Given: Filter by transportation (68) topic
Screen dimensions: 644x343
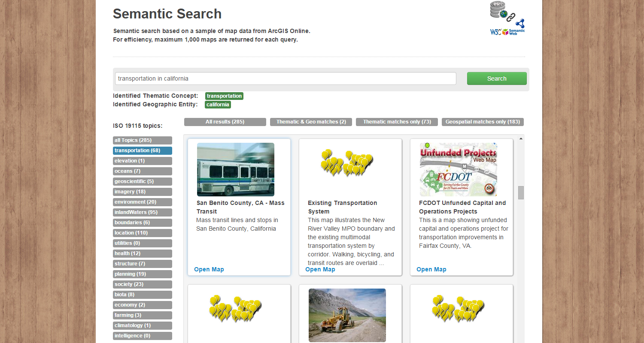Looking at the screenshot, I should click(x=143, y=150).
